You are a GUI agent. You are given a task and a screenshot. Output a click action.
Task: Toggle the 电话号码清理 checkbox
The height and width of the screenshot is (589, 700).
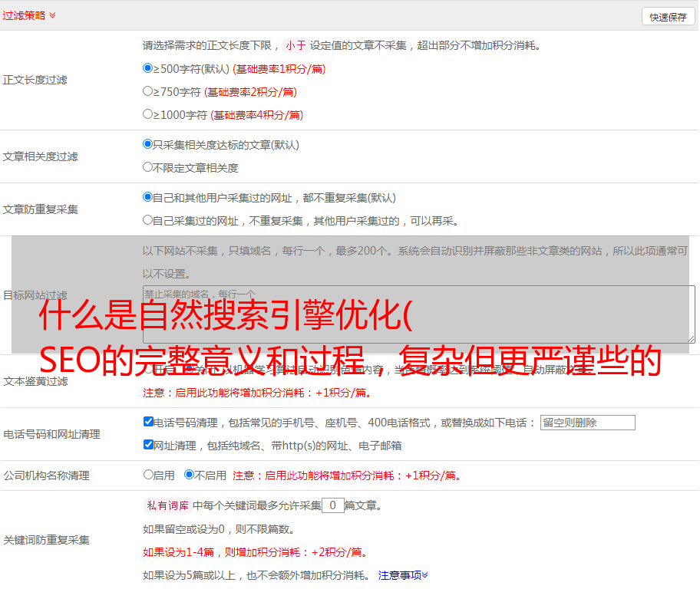148,422
